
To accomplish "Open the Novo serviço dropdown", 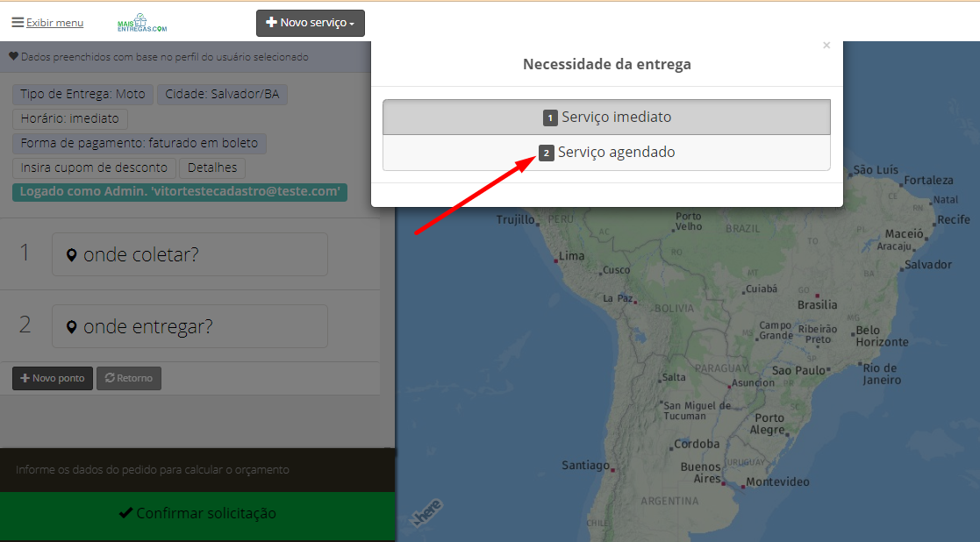I will coord(311,23).
